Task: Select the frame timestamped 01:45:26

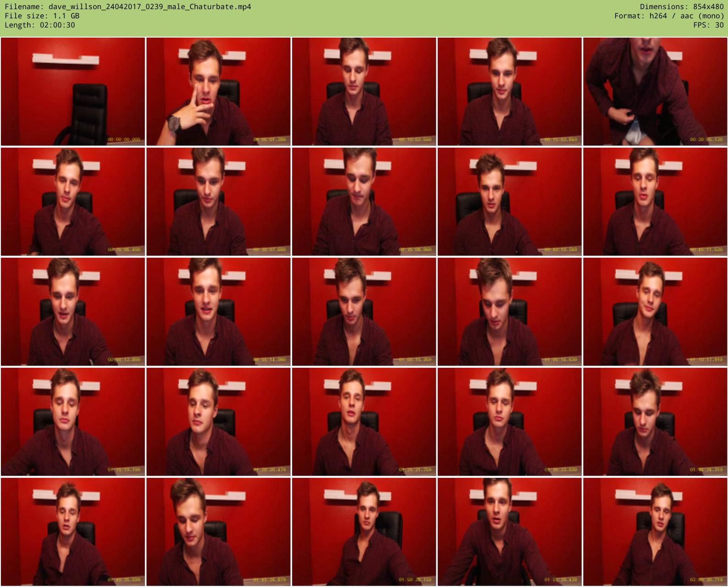Action: (x=218, y=532)
